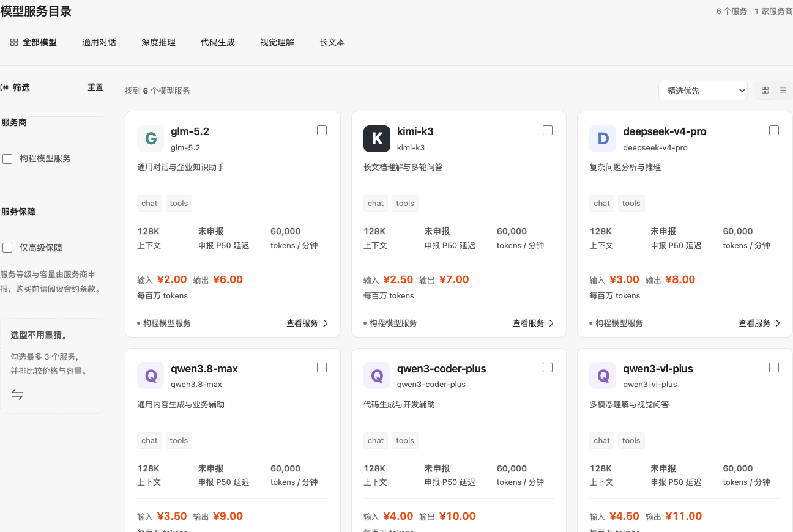This screenshot has width=793, height=532.
Task: Select the 长文本 tab
Action: pyautogui.click(x=332, y=42)
